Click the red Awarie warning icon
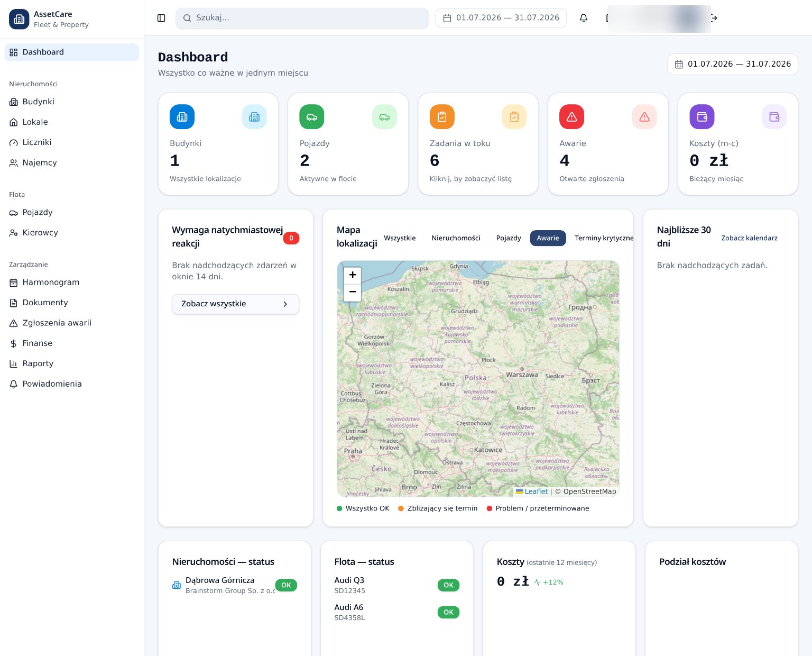The image size is (812, 656). [x=572, y=116]
